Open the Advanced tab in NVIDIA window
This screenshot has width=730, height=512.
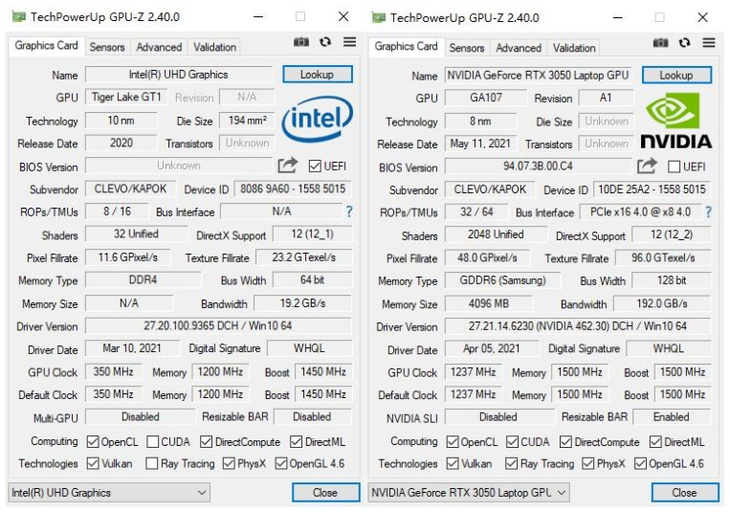[518, 48]
